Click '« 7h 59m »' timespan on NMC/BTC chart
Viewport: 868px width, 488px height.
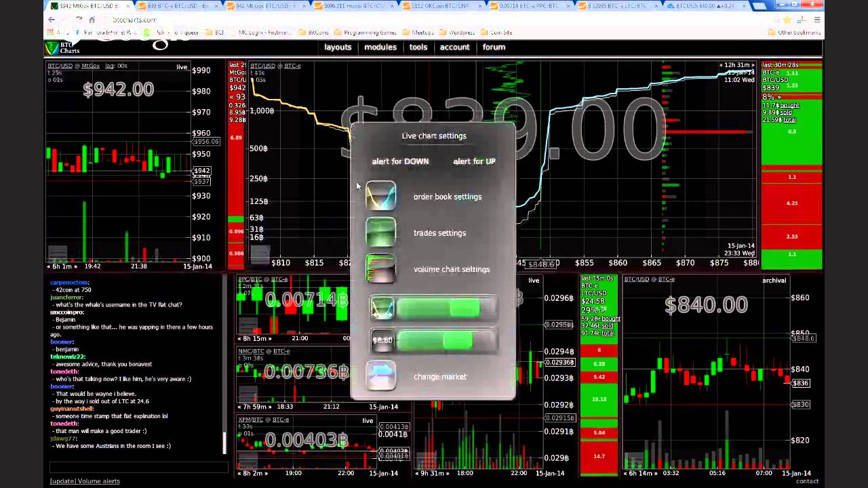coord(254,407)
